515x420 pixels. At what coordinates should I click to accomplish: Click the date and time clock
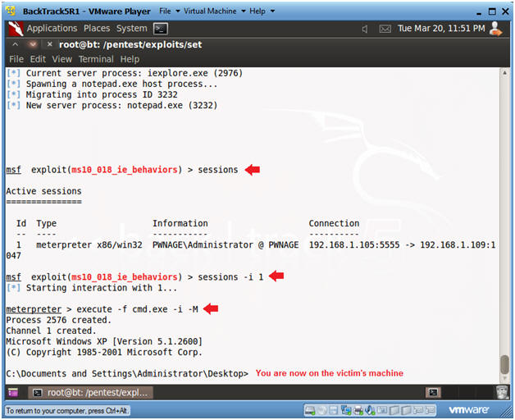tap(441, 29)
